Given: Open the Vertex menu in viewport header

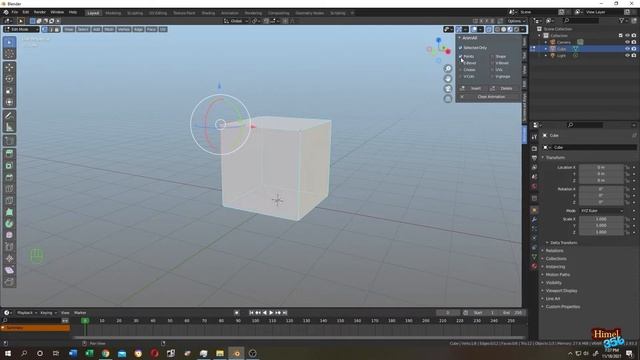Looking at the screenshot, I should (124, 29).
